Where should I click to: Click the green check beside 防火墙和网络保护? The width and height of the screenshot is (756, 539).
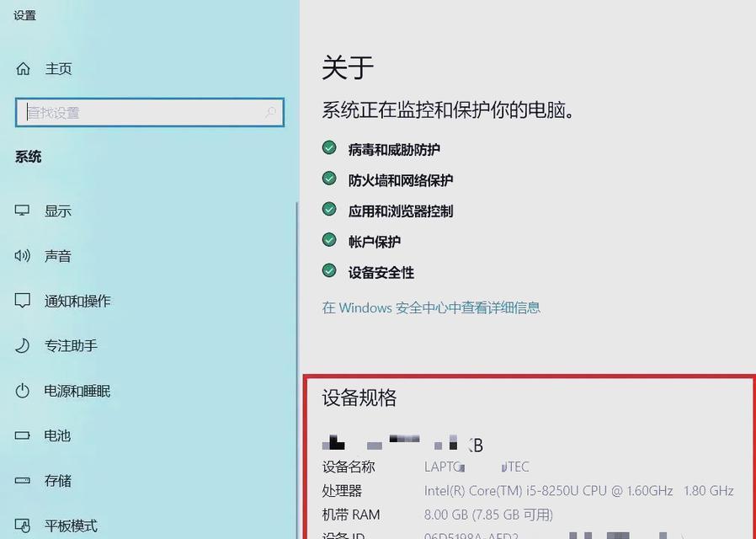(329, 179)
